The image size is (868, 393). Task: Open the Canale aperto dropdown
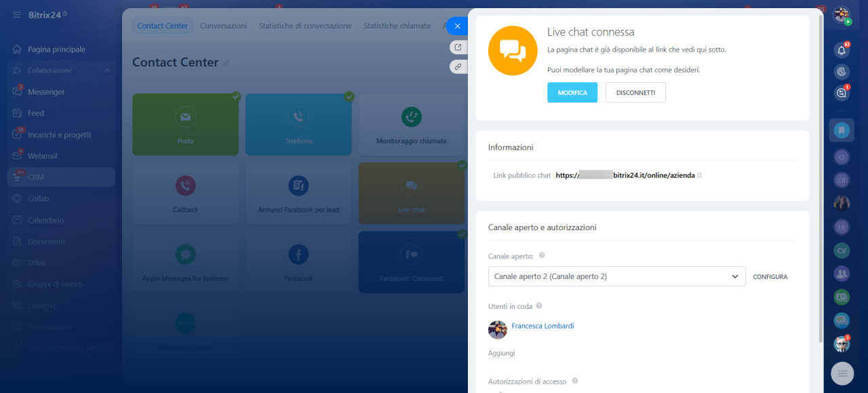[616, 276]
